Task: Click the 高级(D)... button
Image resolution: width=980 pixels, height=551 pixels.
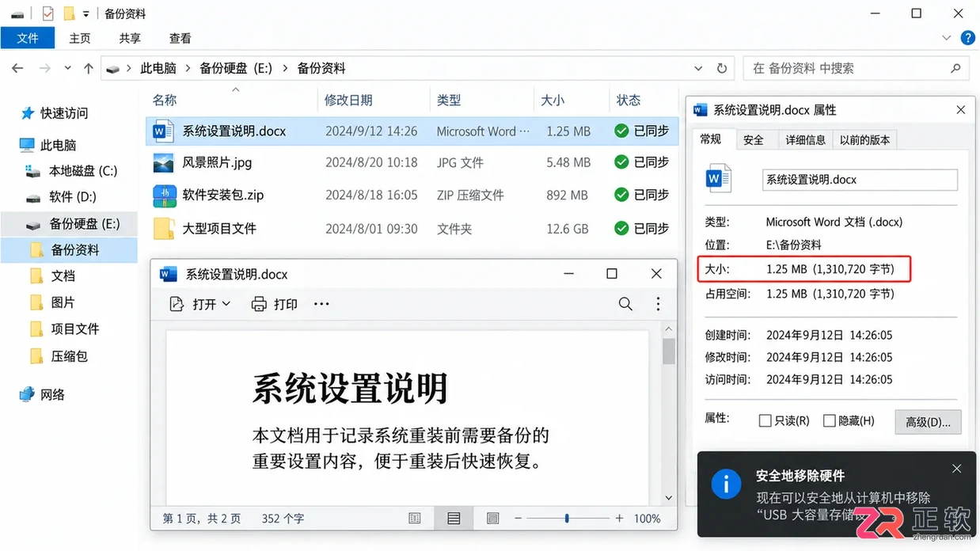Action: click(x=928, y=422)
